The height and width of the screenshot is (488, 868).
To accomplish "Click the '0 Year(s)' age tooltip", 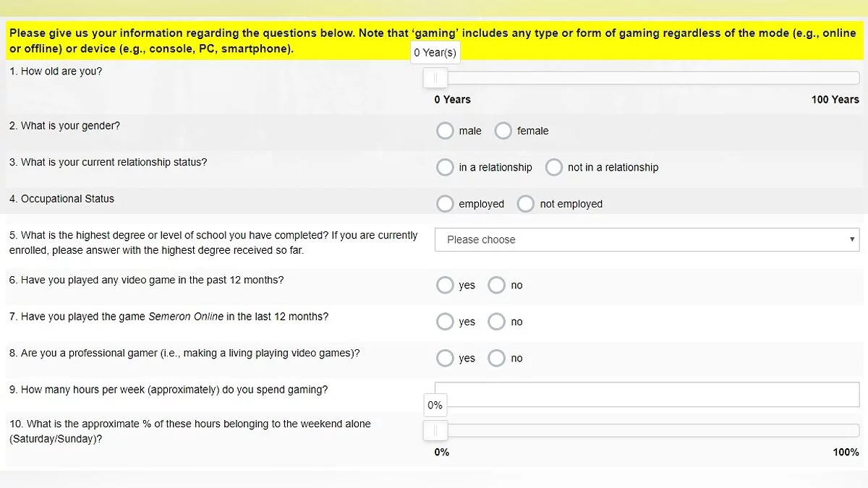I will pos(435,53).
